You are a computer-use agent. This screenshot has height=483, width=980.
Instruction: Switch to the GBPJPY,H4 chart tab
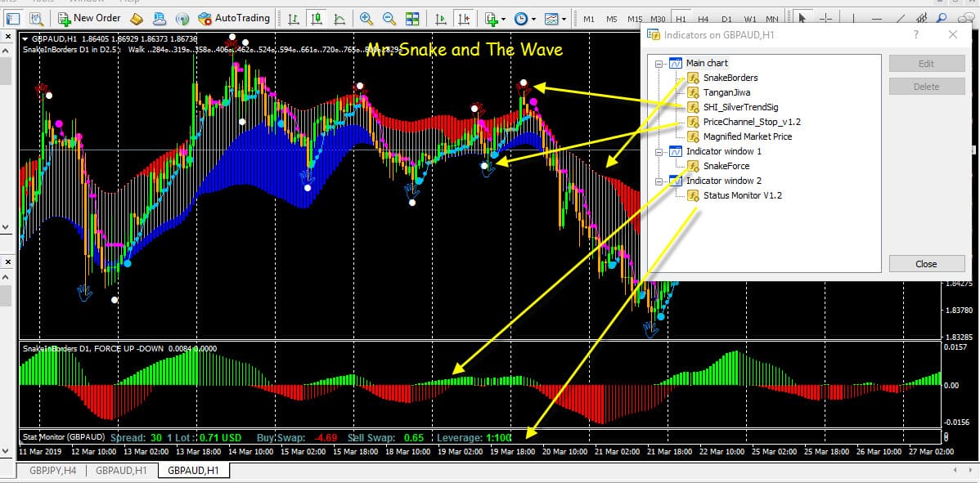tap(52, 470)
